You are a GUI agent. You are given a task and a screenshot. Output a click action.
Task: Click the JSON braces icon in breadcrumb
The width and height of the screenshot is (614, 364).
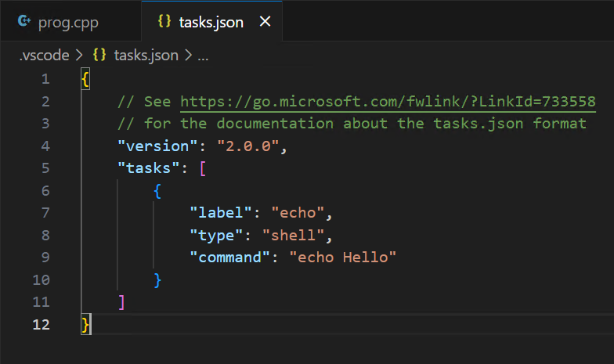coord(99,55)
